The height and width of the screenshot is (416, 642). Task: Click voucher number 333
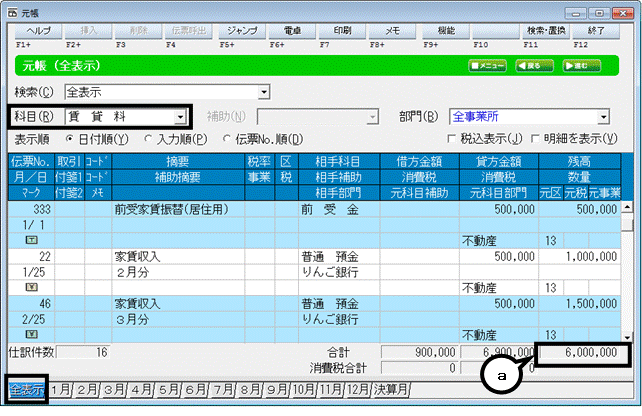coord(32,209)
